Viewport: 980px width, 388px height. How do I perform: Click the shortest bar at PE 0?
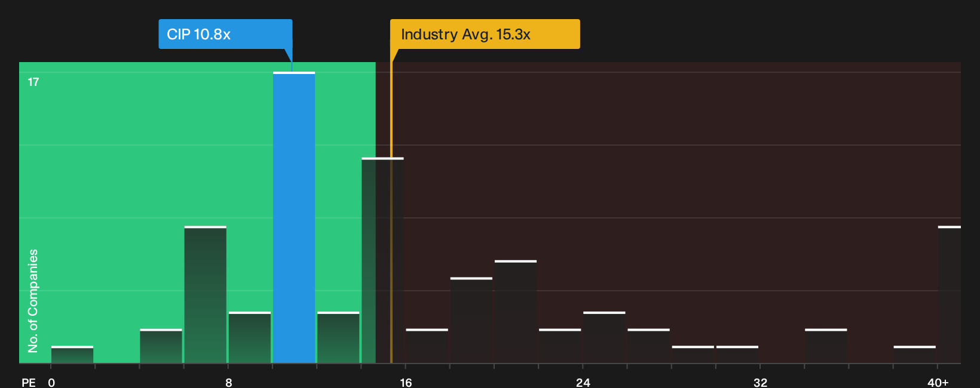[x=72, y=355]
